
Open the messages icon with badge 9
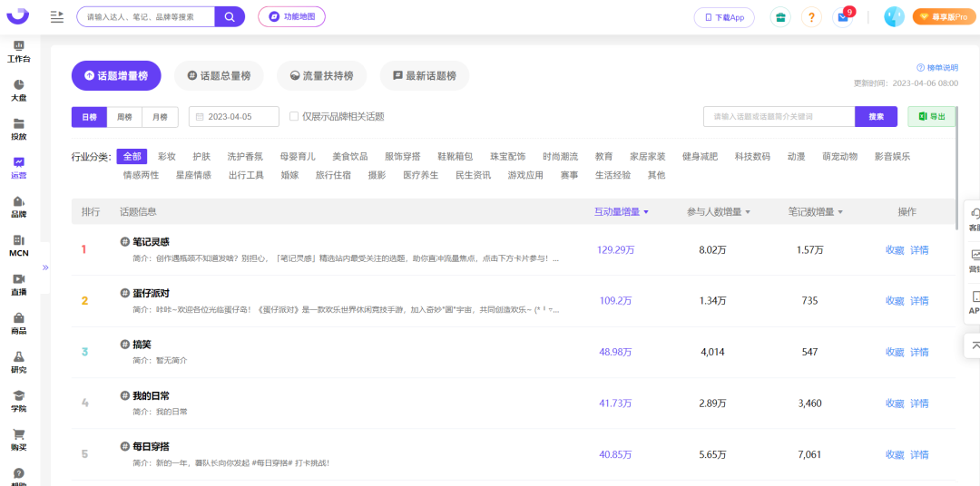[x=843, y=17]
